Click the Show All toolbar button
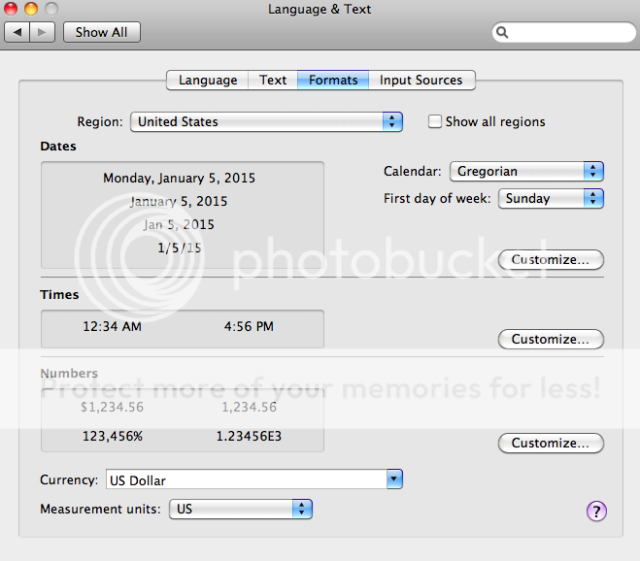 (x=102, y=32)
